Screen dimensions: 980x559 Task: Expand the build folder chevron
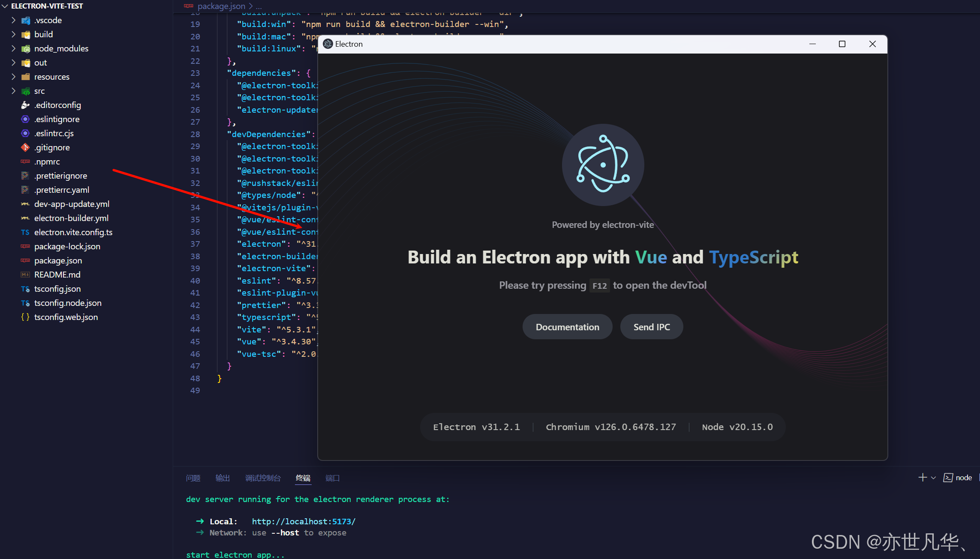pyautogui.click(x=13, y=34)
